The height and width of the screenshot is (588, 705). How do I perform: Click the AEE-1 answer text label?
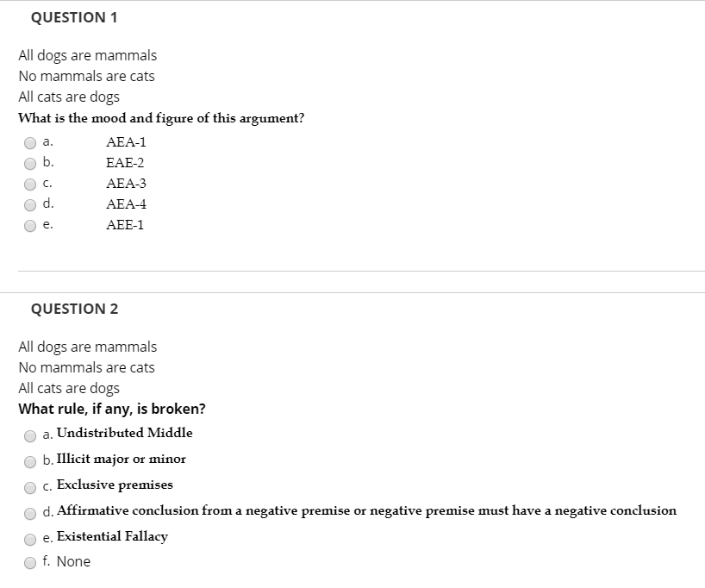tap(125, 224)
